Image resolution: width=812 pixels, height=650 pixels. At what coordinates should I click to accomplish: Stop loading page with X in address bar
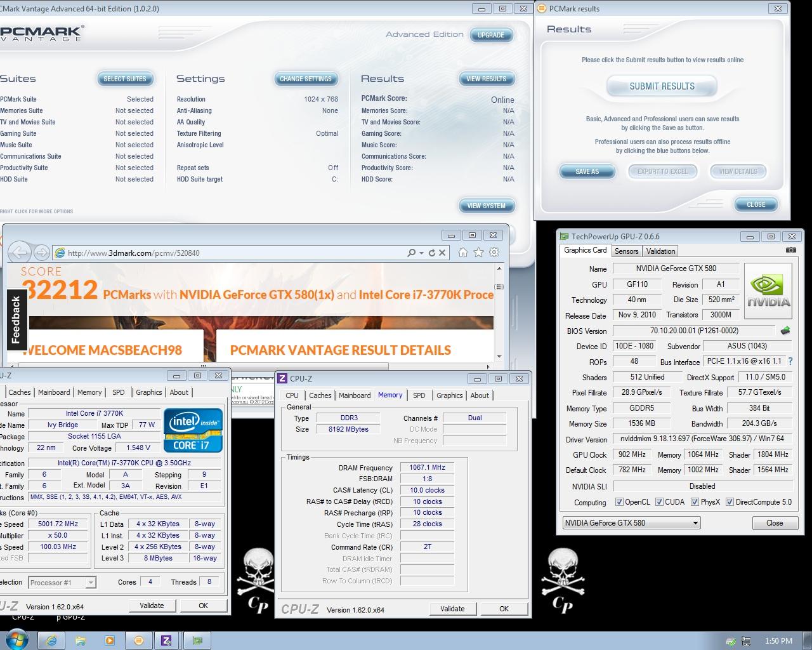(x=443, y=253)
